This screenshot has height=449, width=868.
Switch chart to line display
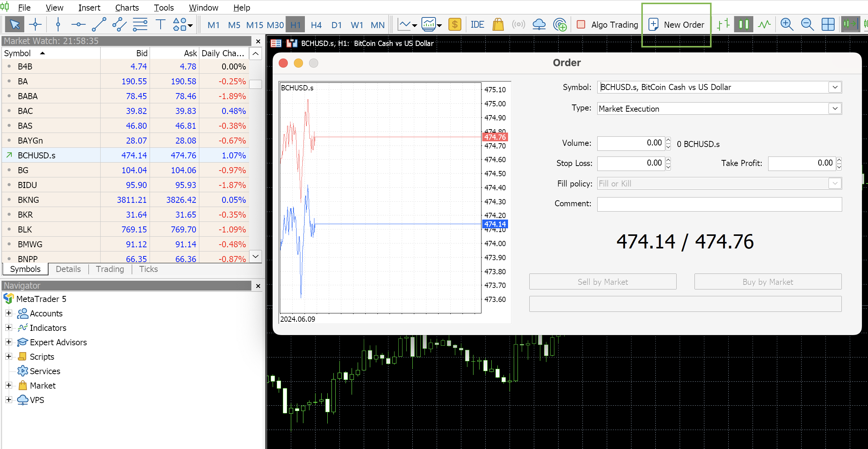pyautogui.click(x=765, y=24)
